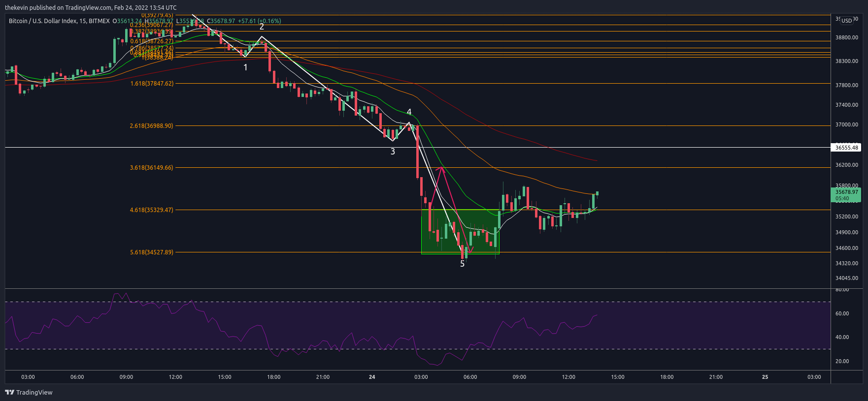This screenshot has width=868, height=401.
Task: Click the RSI 60.00 scale label
Action: tap(842, 313)
